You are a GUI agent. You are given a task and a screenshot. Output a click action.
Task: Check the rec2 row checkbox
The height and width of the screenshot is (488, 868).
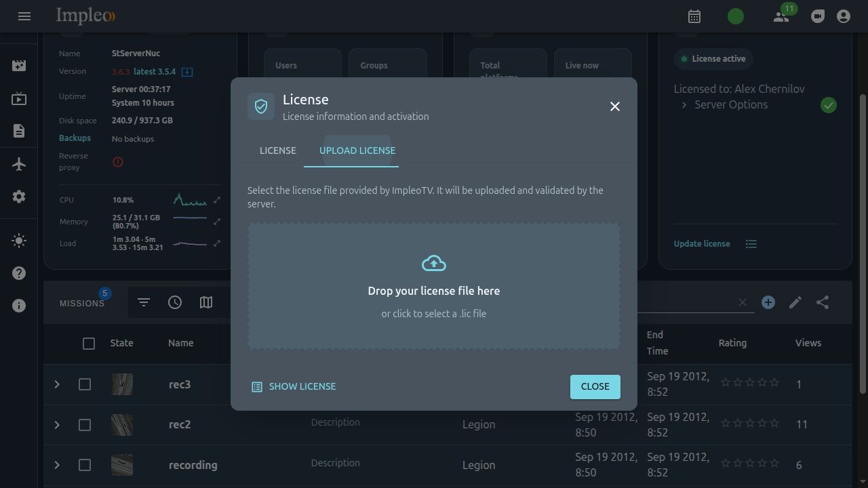(x=85, y=425)
